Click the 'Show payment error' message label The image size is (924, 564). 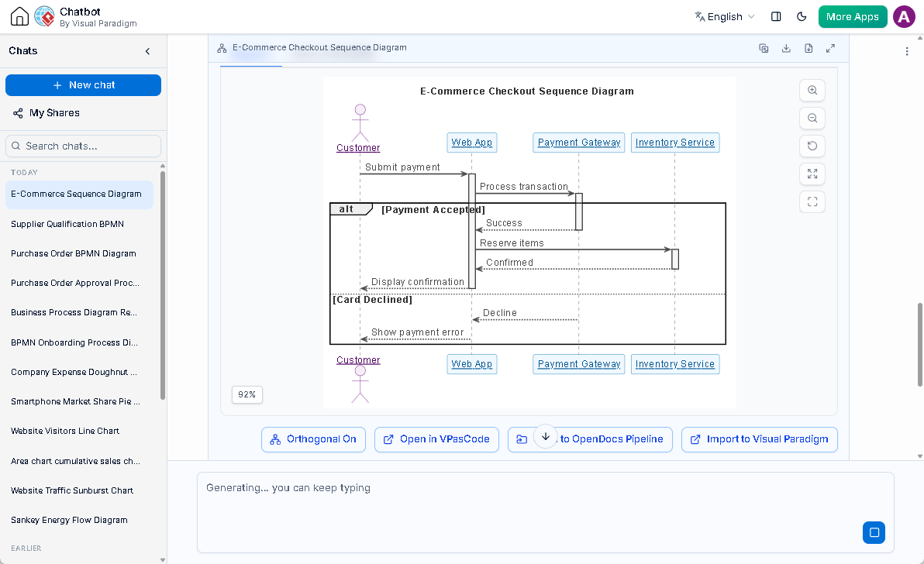[x=417, y=332]
